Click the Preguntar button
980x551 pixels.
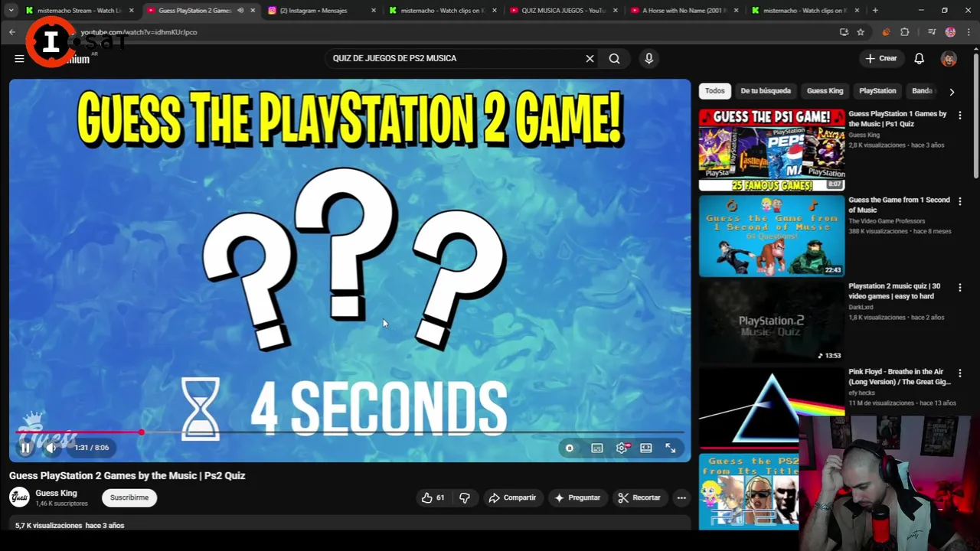pos(577,498)
